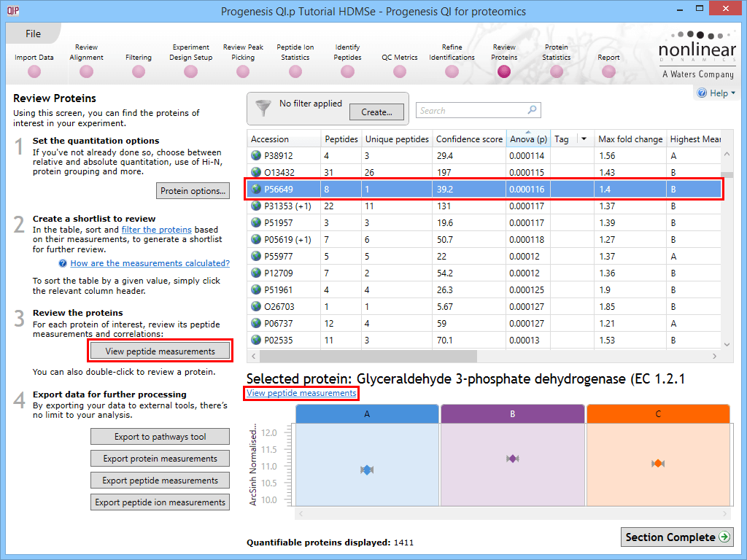Click Anova value 0.000114 cell
The image size is (747, 560).
(x=528, y=156)
